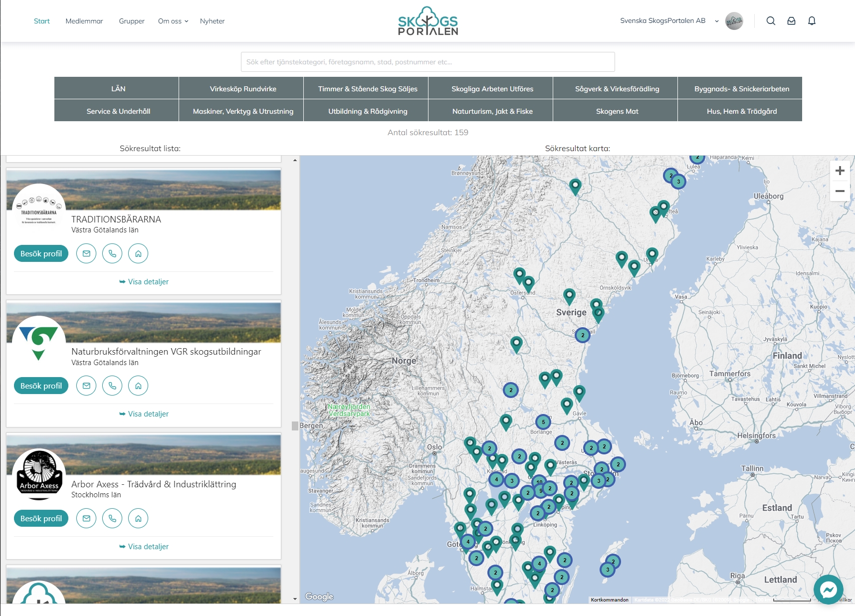Screen dimensions: 855x616
Task: Click the cluster marker 10 on map
Action: [x=539, y=482]
